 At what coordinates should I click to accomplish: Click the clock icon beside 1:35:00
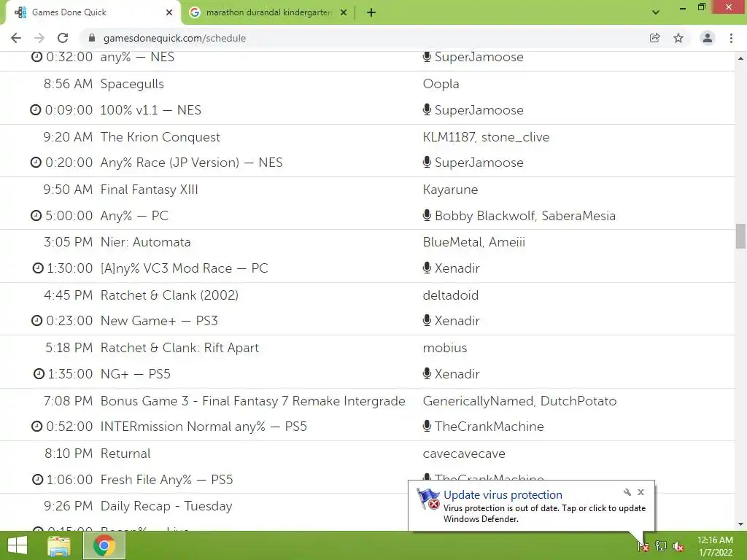tap(39, 374)
